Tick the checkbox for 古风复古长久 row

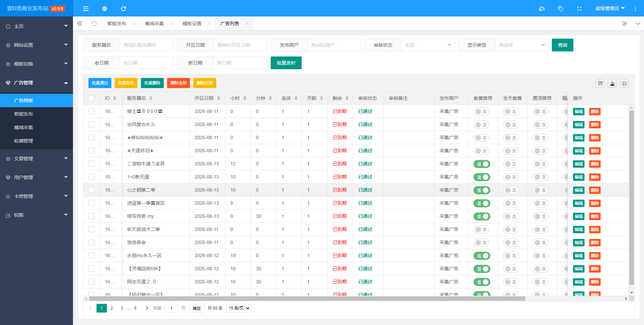pos(91,124)
